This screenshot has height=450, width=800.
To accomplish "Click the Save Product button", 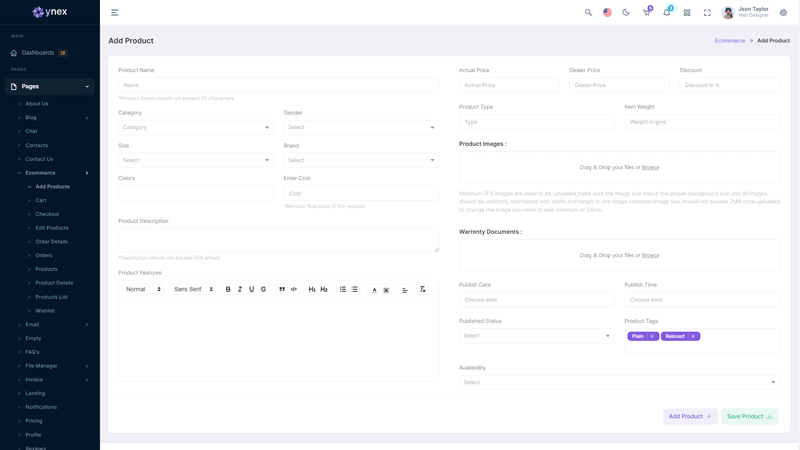I will tap(749, 416).
